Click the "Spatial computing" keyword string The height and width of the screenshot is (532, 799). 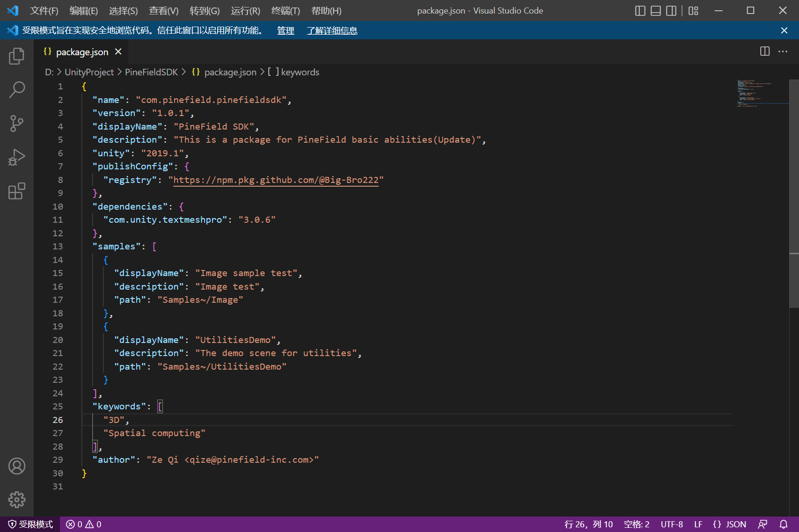pyautogui.click(x=154, y=433)
